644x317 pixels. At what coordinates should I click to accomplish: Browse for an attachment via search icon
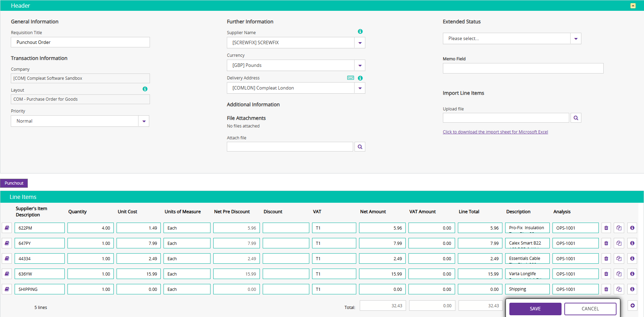tap(360, 147)
